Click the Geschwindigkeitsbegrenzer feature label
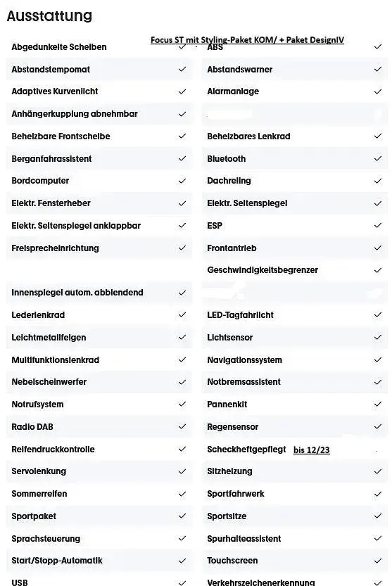Viewport: 392px width, 586px height. click(x=263, y=270)
